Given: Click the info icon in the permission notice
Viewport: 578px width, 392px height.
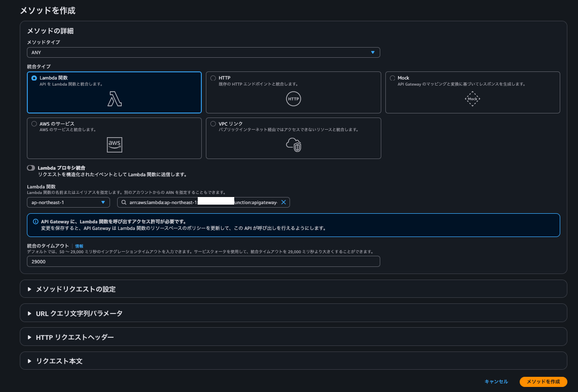Looking at the screenshot, I should pos(35,222).
